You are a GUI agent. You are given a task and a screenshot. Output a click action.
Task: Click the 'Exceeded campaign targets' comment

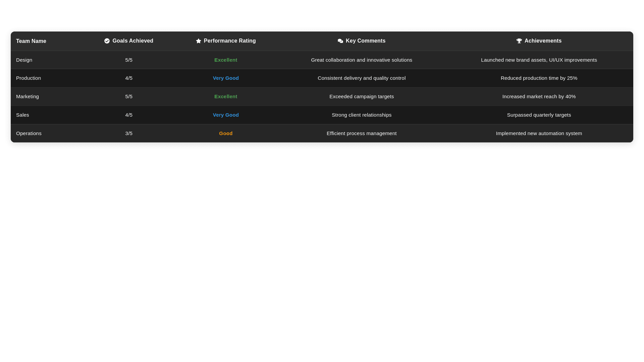click(x=362, y=97)
